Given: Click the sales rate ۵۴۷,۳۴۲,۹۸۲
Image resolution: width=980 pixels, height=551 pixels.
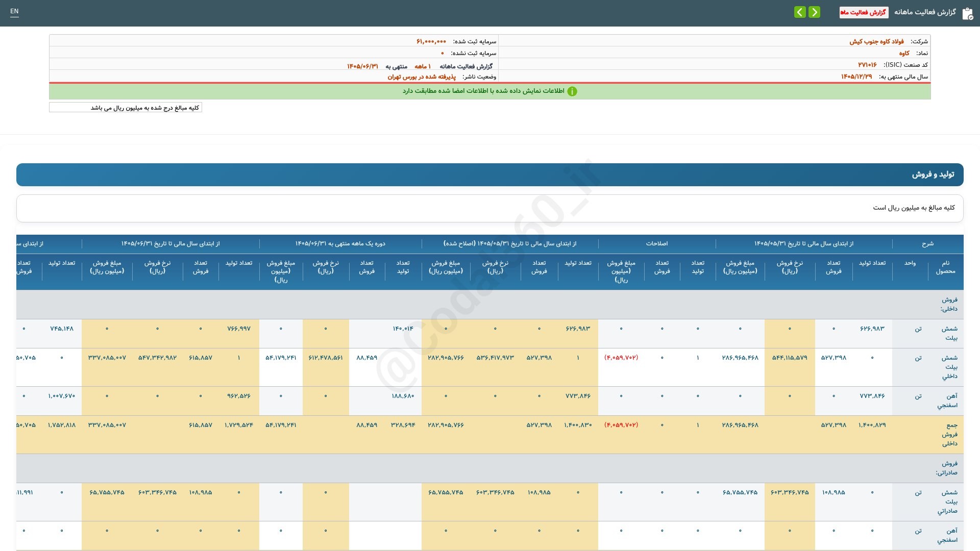Looking at the screenshot, I should (x=157, y=358).
